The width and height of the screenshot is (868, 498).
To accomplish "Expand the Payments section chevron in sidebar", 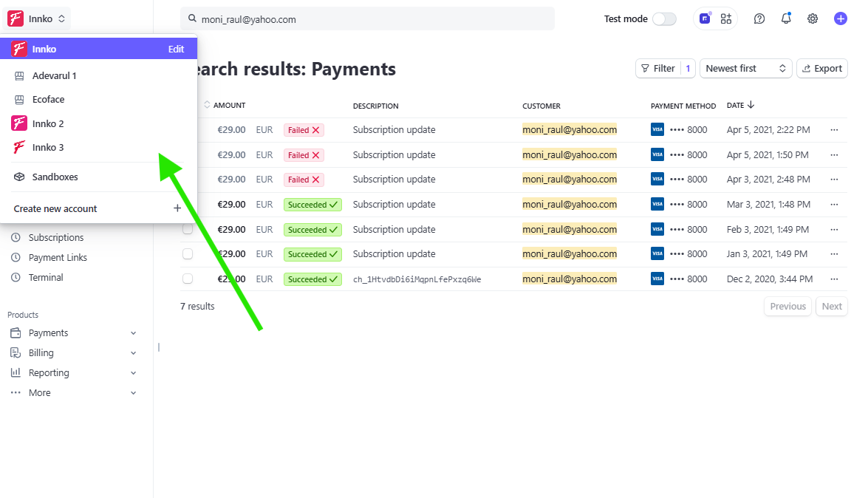I will click(x=134, y=333).
